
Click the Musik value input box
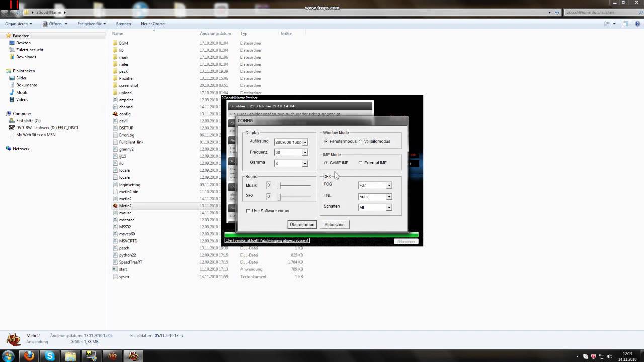point(269,185)
